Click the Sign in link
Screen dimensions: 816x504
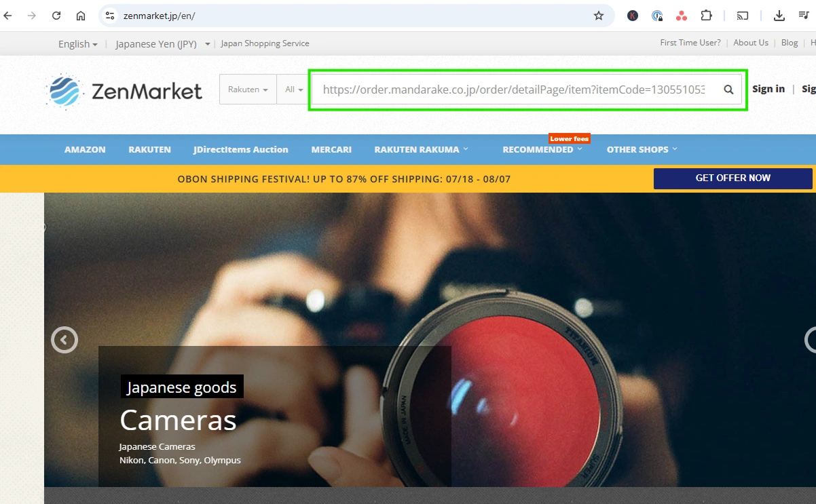(768, 89)
